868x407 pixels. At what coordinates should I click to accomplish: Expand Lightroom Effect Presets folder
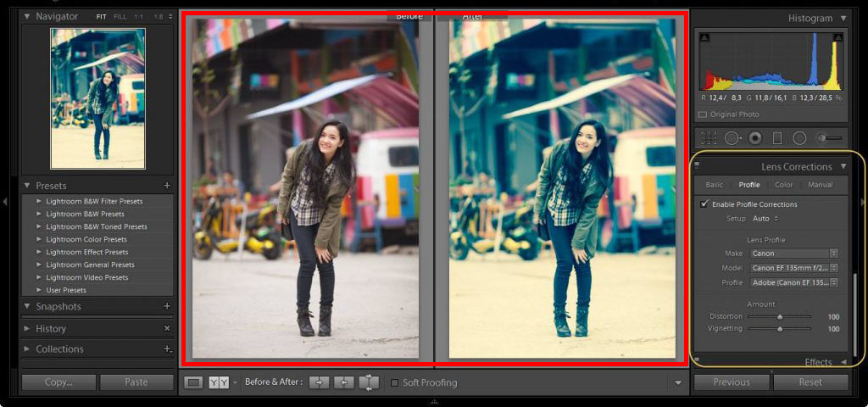point(39,252)
